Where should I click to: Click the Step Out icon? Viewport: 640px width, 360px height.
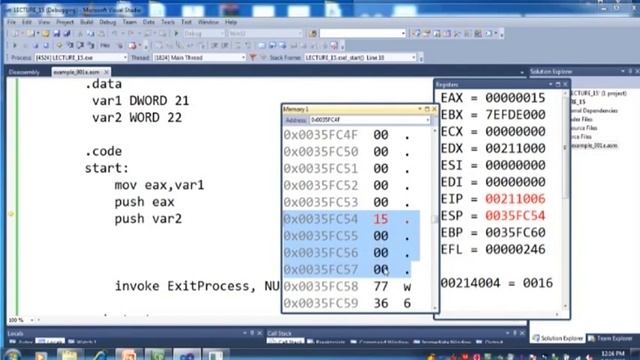point(91,46)
